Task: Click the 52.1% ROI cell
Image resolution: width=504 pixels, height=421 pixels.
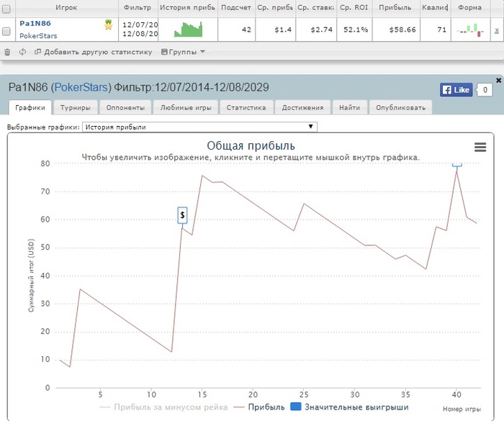Action: click(x=354, y=30)
